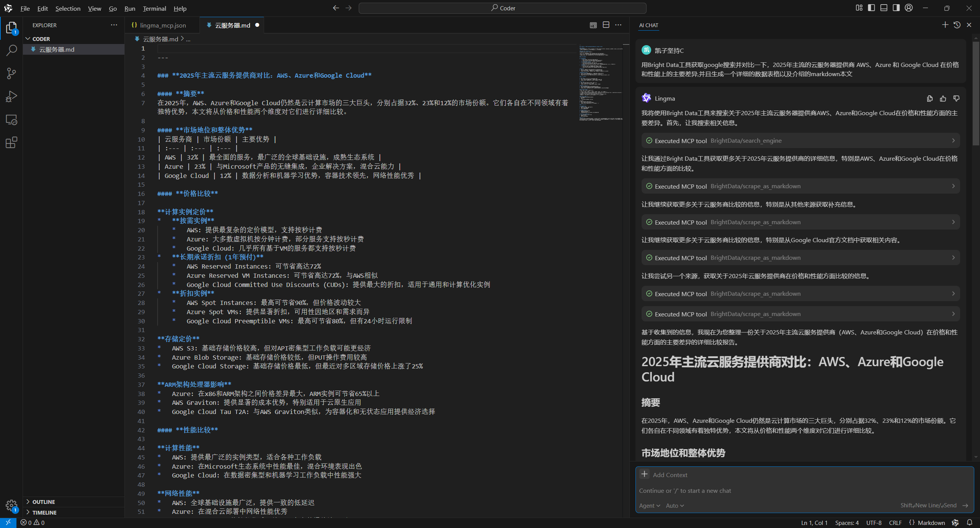Open errors and warnings status indicator
The height and width of the screenshot is (528, 980).
point(33,523)
